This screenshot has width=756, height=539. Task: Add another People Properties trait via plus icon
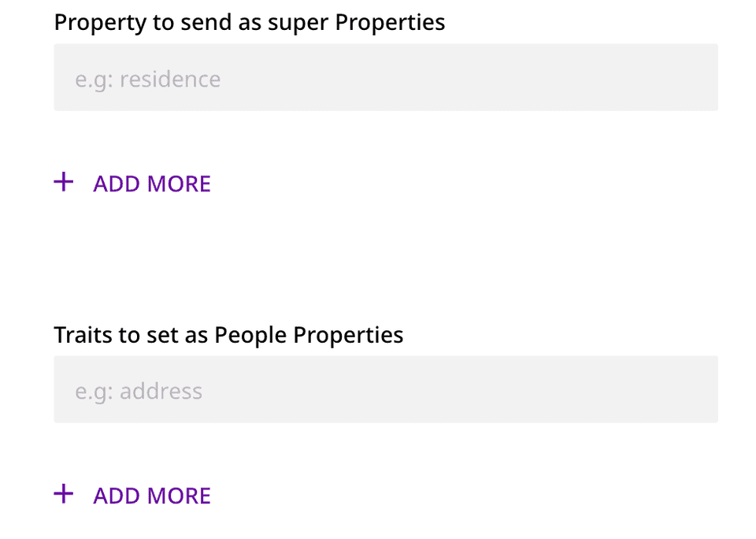[63, 495]
